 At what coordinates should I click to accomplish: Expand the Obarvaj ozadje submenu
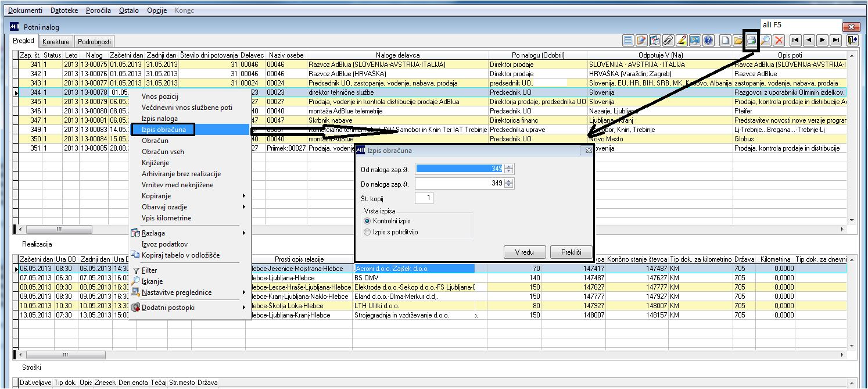tap(189, 207)
